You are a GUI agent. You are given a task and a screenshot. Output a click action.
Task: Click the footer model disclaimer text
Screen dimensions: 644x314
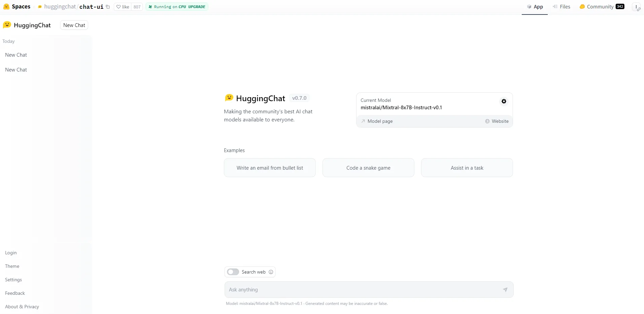point(307,304)
